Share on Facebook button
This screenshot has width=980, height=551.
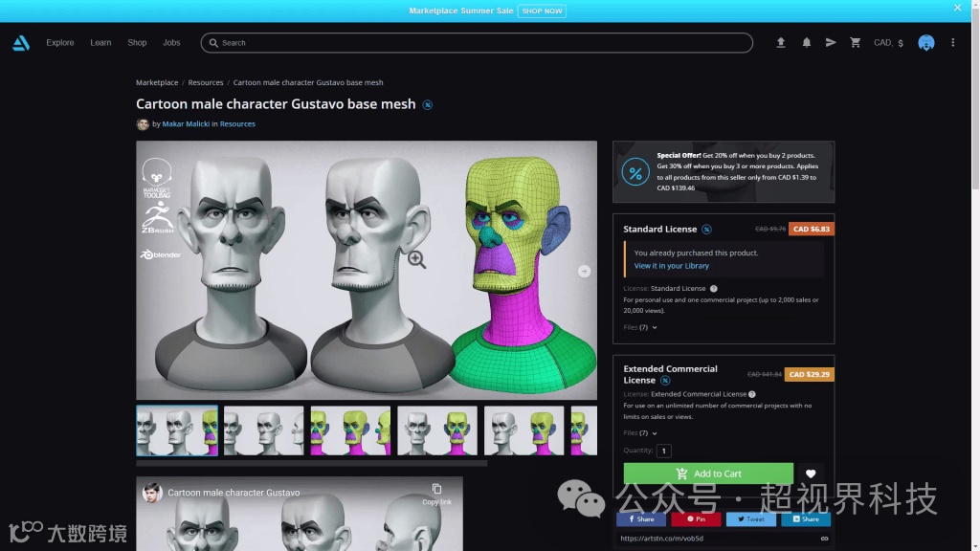point(641,519)
